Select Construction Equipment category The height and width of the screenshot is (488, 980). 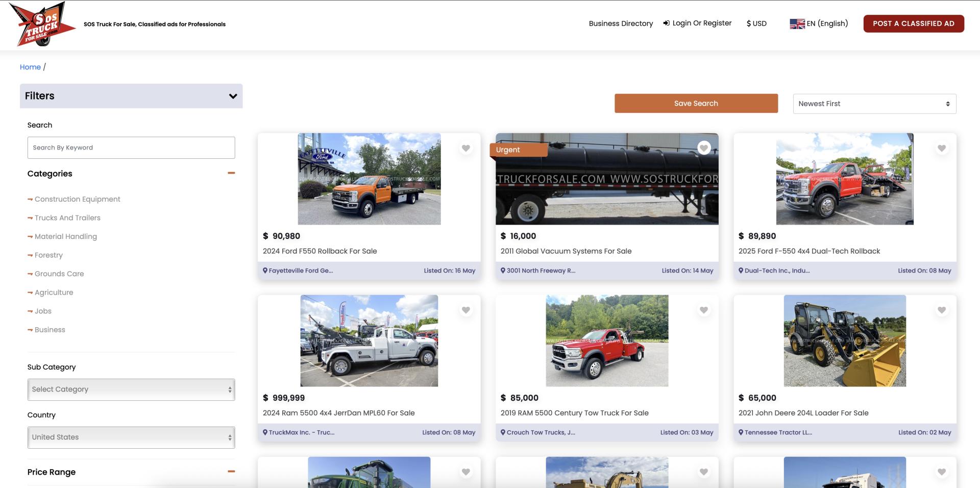tap(77, 199)
